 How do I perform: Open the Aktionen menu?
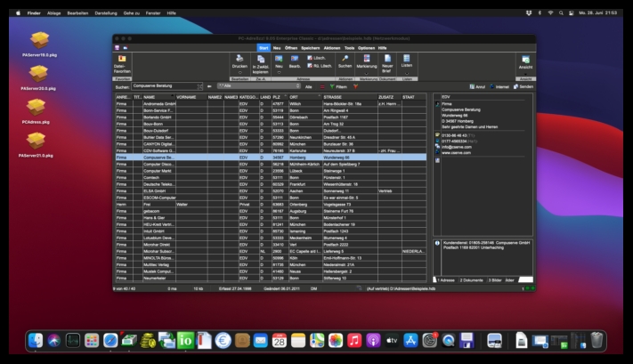click(x=332, y=48)
